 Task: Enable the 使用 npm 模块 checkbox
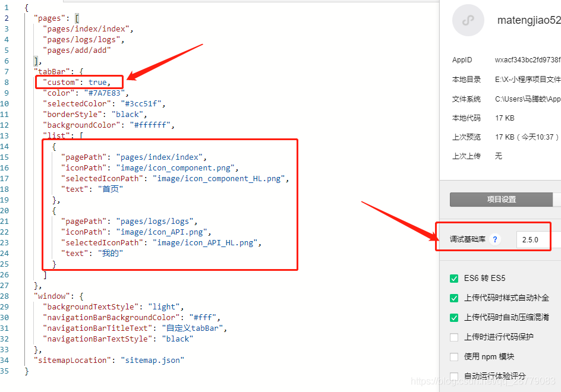coord(455,356)
